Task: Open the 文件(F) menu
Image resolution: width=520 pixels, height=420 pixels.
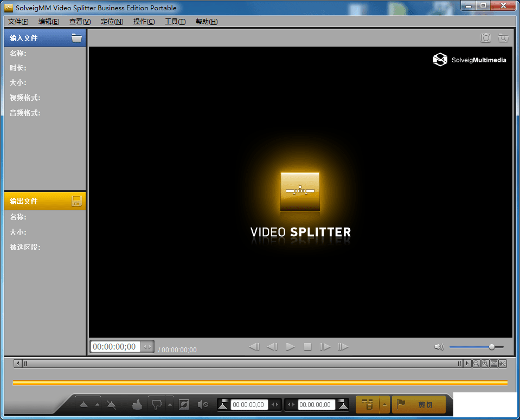Action: pos(18,22)
